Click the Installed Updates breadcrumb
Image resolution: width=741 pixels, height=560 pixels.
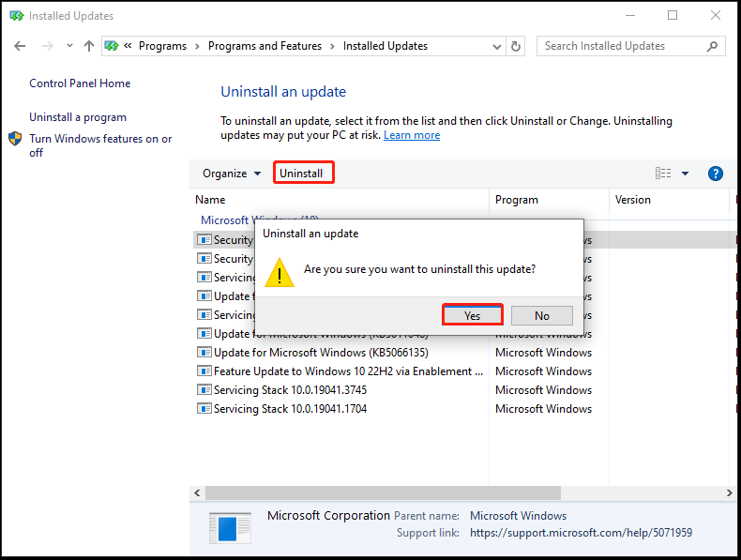point(386,46)
